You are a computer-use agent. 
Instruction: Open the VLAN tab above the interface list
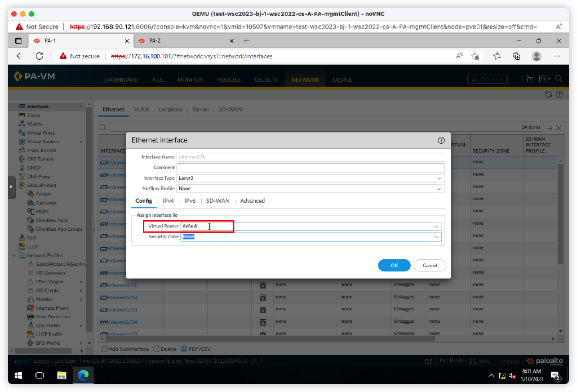141,109
